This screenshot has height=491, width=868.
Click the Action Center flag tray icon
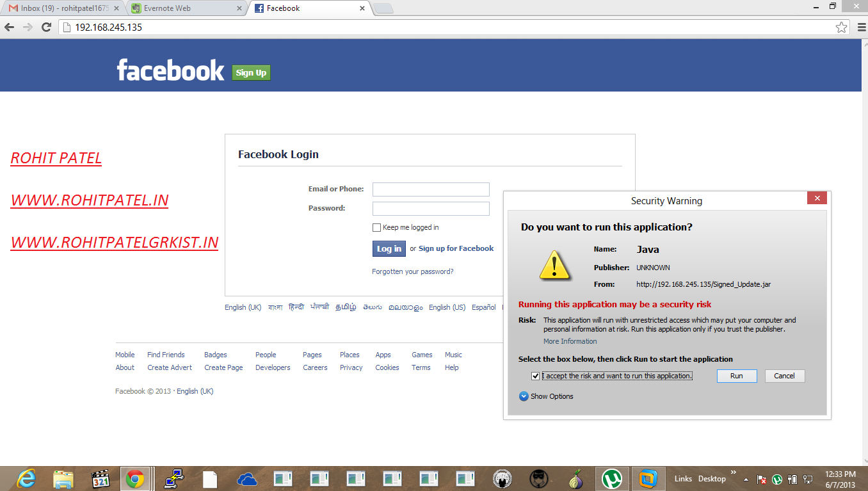pyautogui.click(x=762, y=479)
